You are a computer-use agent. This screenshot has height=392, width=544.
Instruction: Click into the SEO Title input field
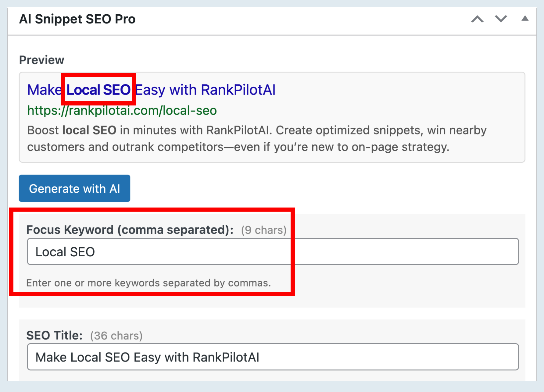[x=273, y=357]
